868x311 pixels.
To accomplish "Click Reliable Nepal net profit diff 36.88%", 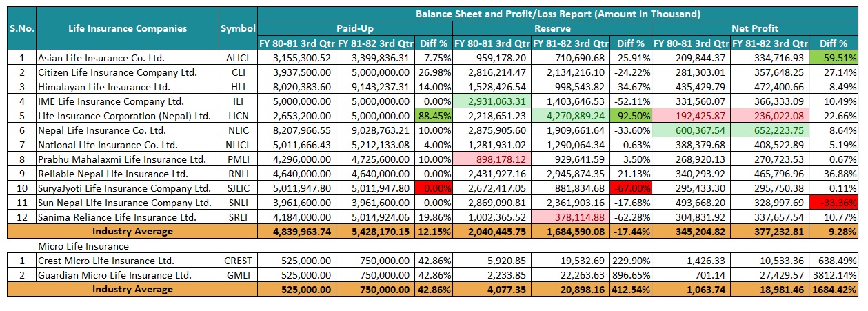I will (x=834, y=173).
